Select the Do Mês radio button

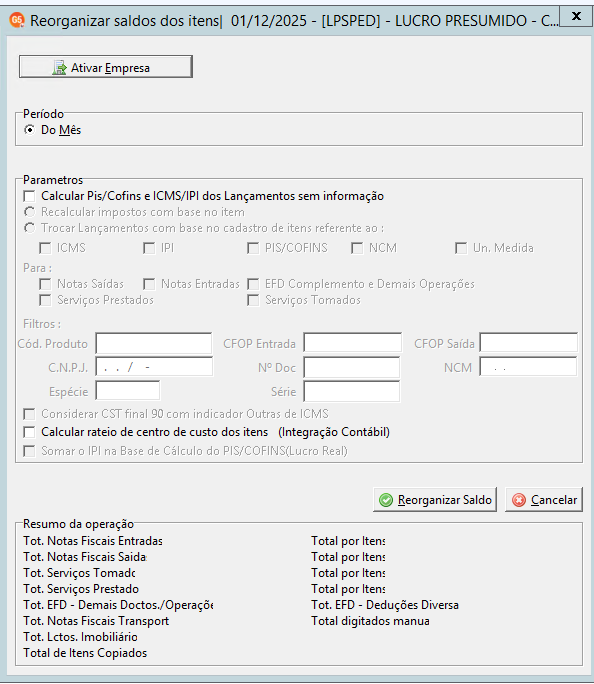click(x=29, y=130)
